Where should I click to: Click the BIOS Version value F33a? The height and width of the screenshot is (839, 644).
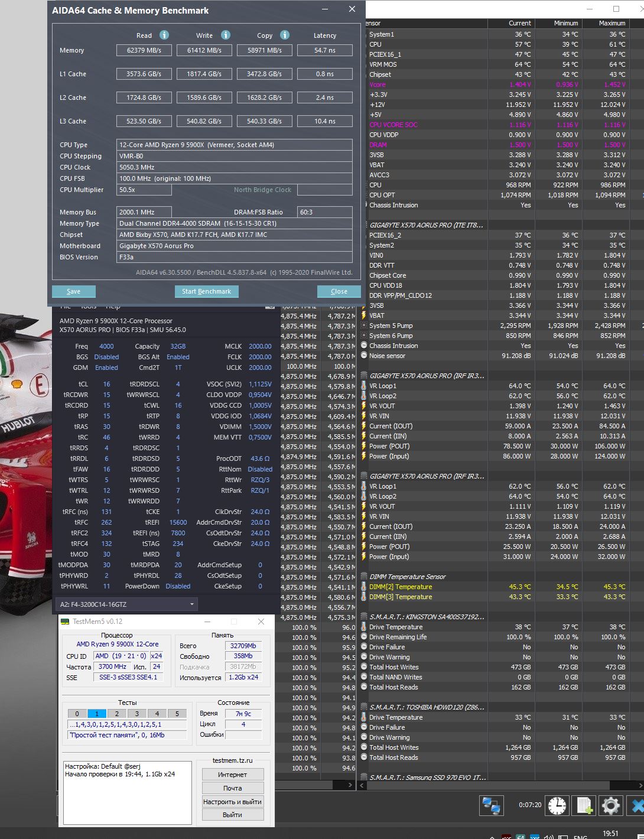235,257
